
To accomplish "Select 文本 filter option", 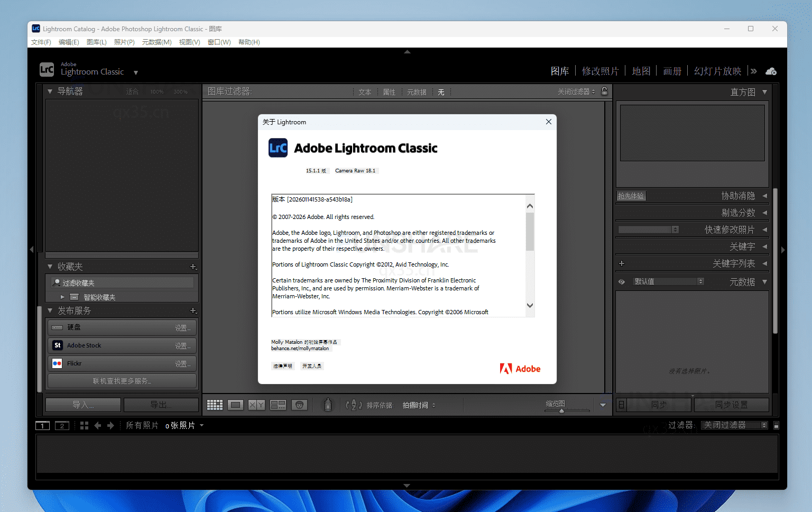I will pos(365,92).
